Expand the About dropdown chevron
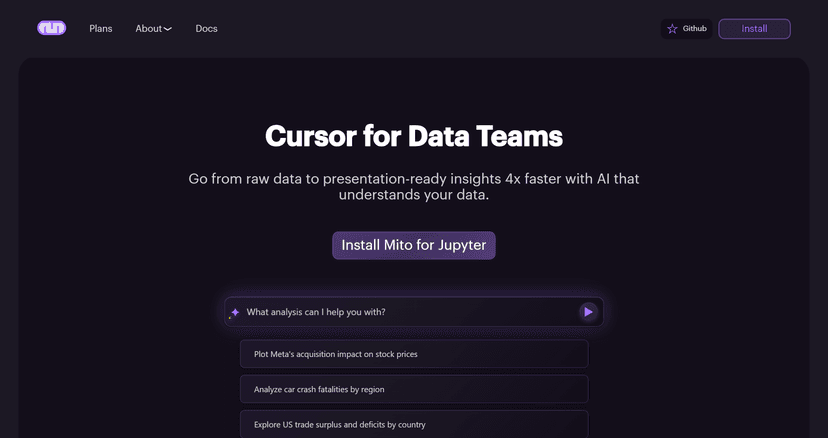The width and height of the screenshot is (828, 438). coord(168,29)
